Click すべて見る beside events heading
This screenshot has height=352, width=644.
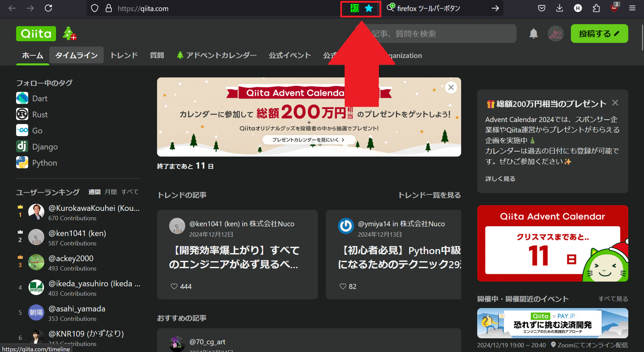[613, 299]
